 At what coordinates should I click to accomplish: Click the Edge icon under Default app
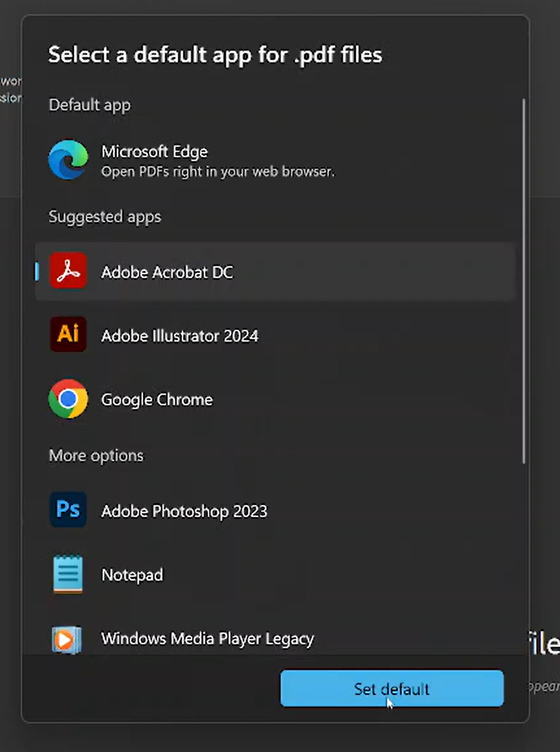click(x=68, y=159)
